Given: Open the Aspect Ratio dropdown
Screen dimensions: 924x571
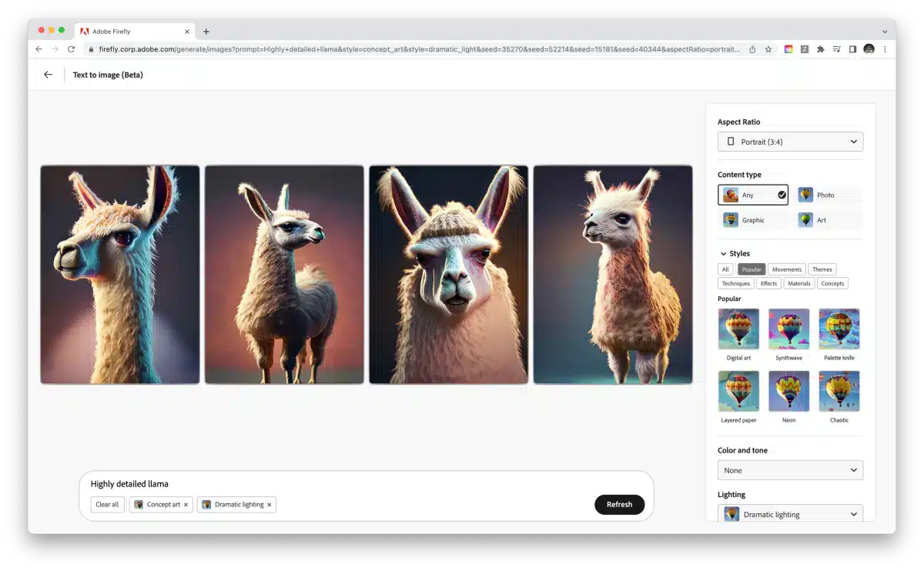Looking at the screenshot, I should tap(790, 142).
